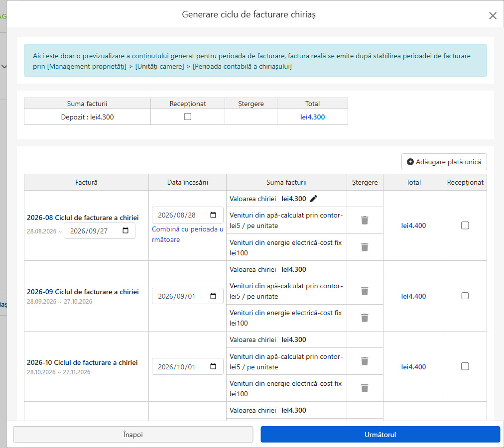Click the Data încasării column header

point(188,182)
